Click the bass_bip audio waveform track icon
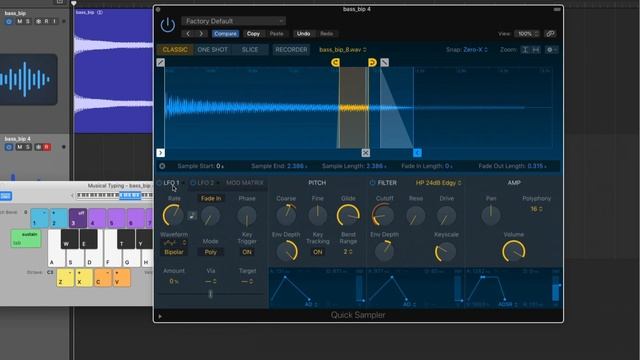Viewport: 640px width, 360px height. tap(29, 79)
